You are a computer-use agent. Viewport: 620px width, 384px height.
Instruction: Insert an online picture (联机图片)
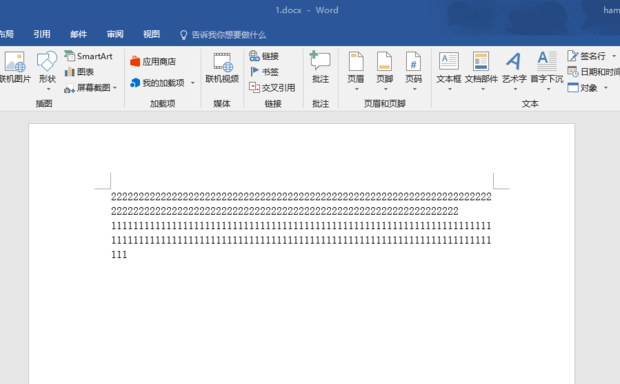15,67
